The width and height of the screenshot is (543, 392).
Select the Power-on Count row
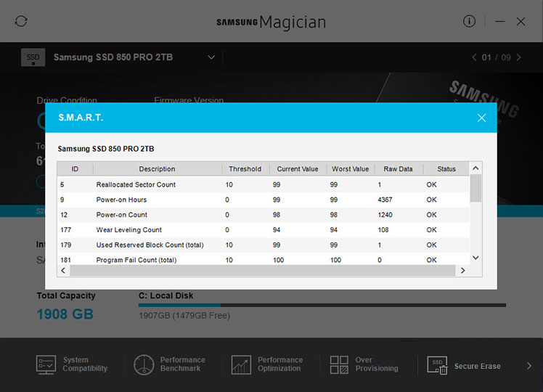[264, 215]
